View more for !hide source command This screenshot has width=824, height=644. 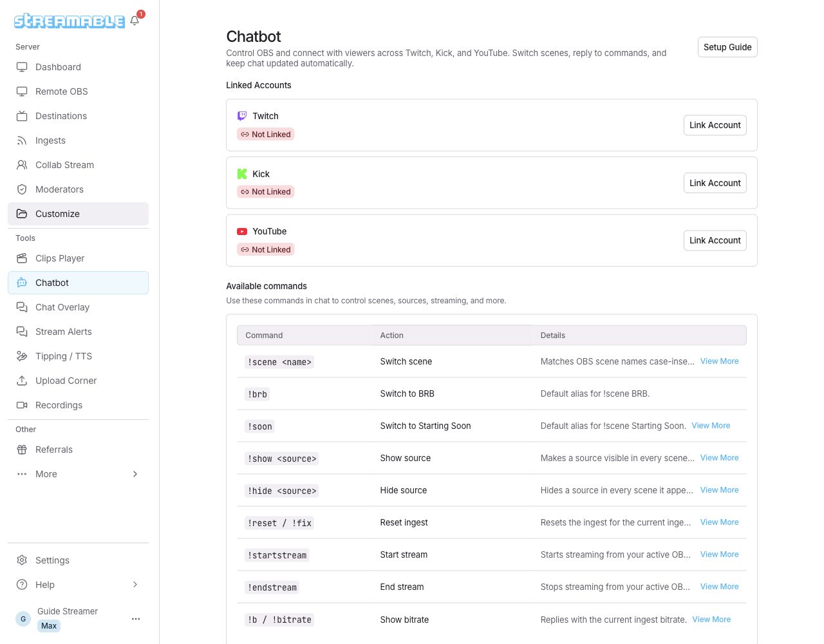(720, 490)
